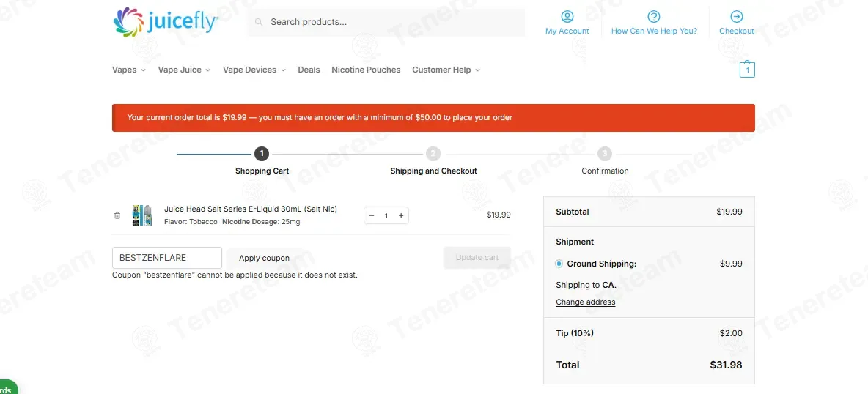Click the coupon does not exist message
Image resolution: width=868 pixels, height=394 pixels.
(235, 275)
